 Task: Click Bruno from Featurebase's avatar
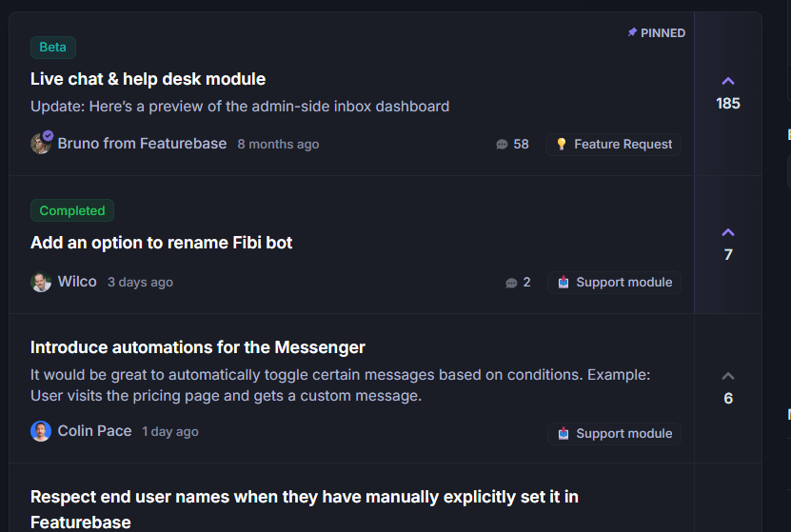(x=41, y=143)
